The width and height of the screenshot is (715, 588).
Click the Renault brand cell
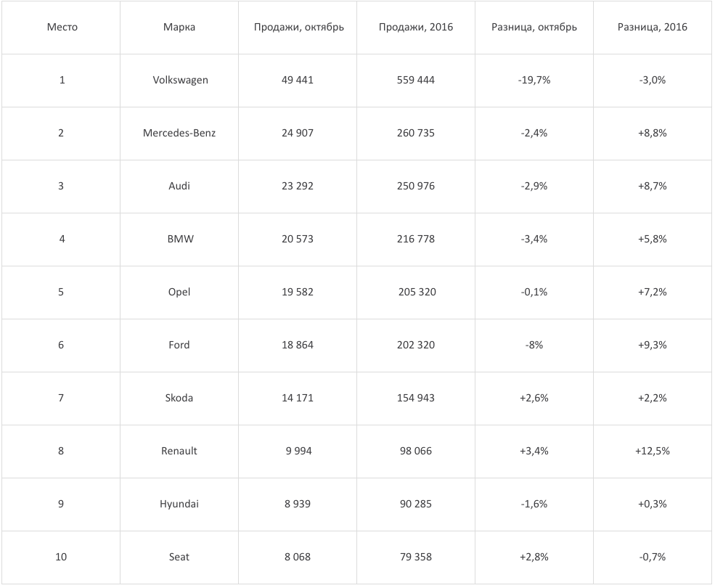tap(179, 451)
